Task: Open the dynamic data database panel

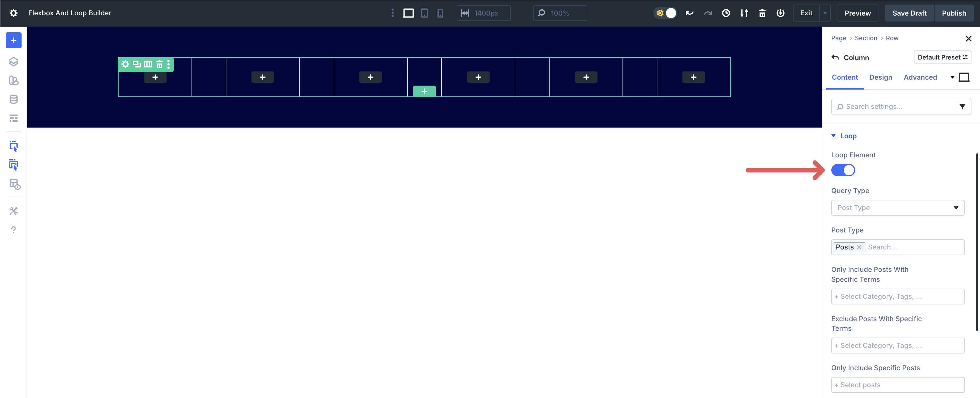Action: 13,99
